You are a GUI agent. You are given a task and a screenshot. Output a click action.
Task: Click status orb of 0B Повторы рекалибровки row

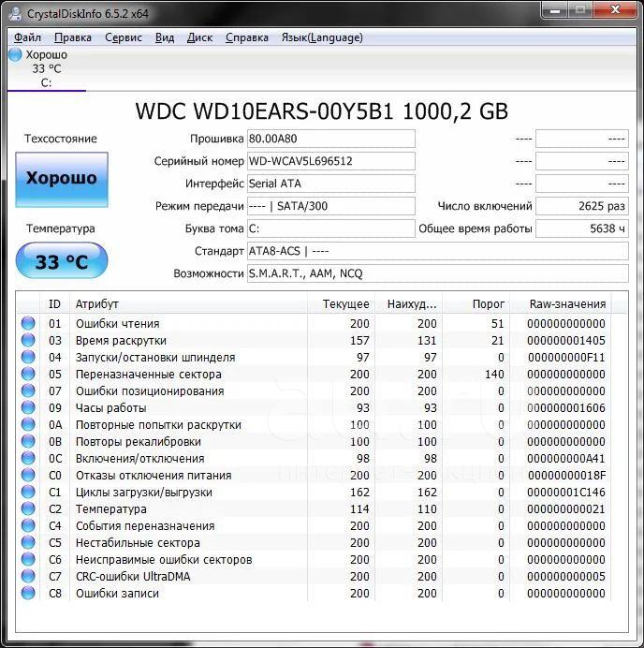click(28, 441)
